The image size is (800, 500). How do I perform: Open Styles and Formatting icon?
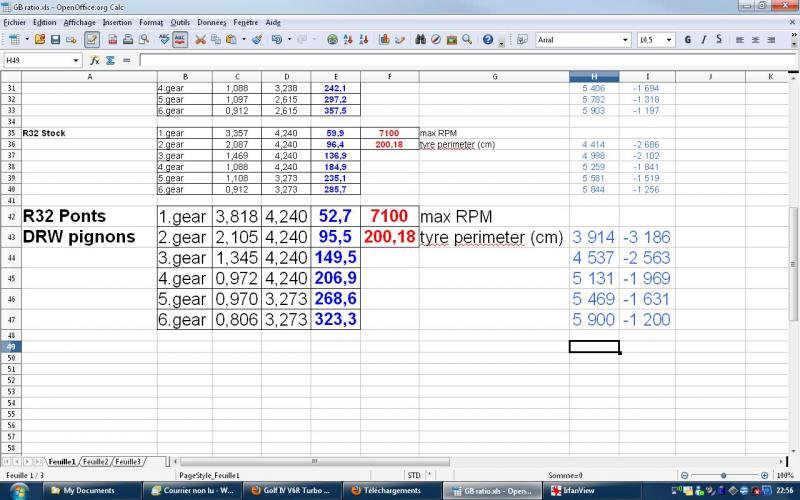[522, 39]
